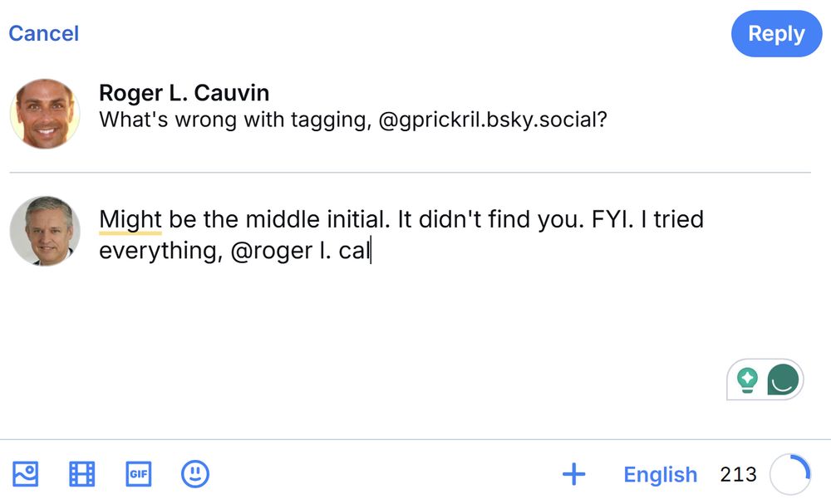
Task: Click the Roger L. Cauvin display name
Action: pyautogui.click(x=184, y=93)
